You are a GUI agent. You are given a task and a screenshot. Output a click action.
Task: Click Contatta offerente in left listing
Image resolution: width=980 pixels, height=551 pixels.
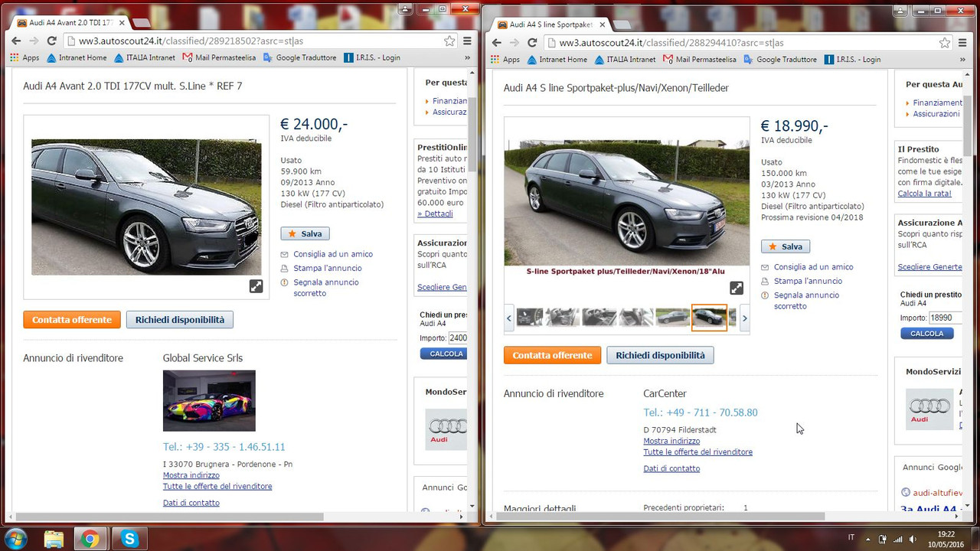[x=72, y=320]
